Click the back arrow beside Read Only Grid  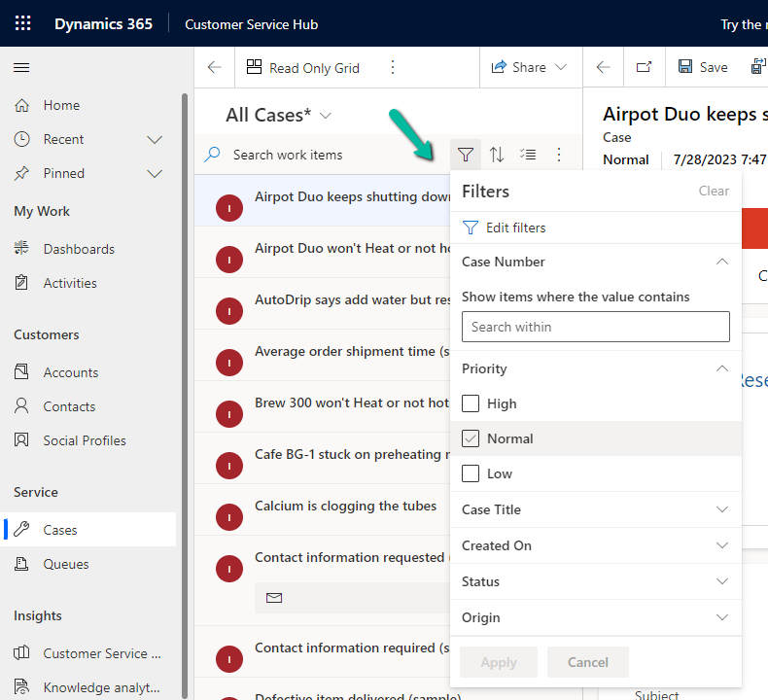coord(215,67)
